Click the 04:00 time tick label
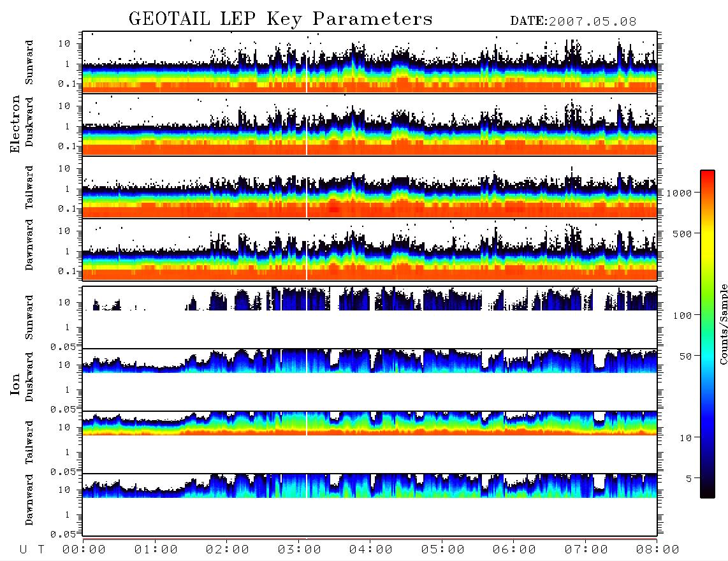Screen dimensions: 728x561 tap(370, 550)
